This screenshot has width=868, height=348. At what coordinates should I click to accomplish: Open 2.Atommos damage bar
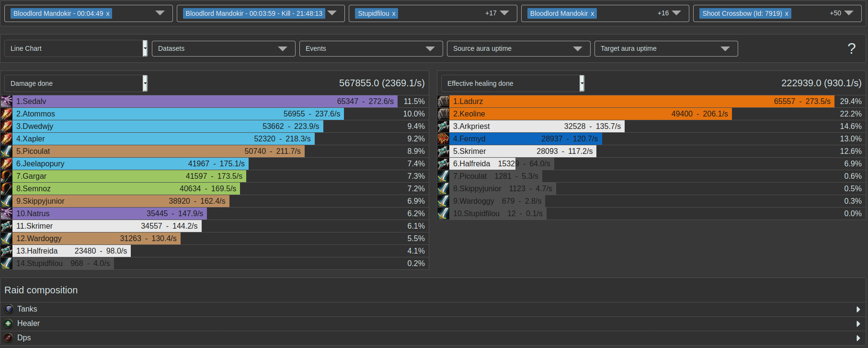tap(178, 114)
